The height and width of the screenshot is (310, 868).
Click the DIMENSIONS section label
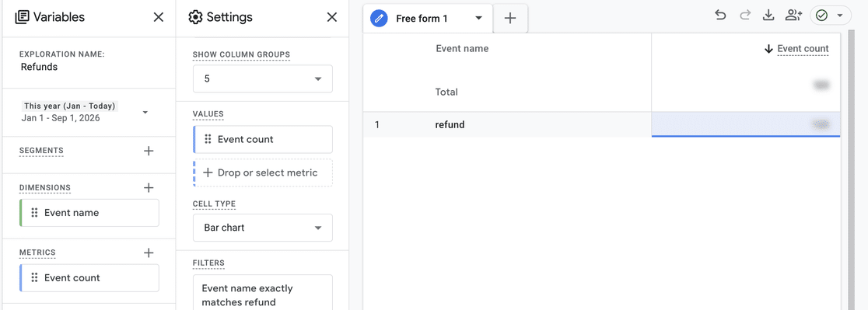click(x=45, y=187)
